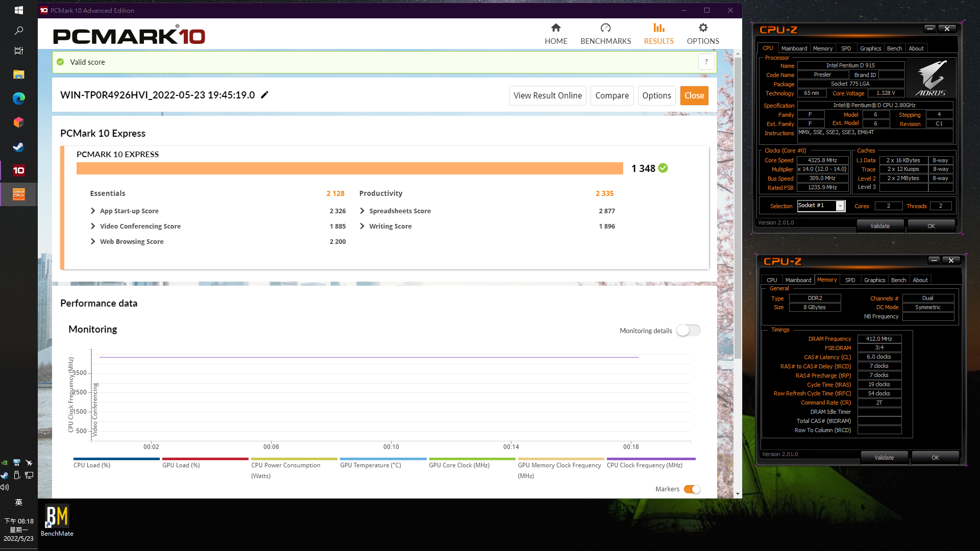Image resolution: width=980 pixels, height=551 pixels.
Task: Expand Web Browsing Score details
Action: (93, 241)
